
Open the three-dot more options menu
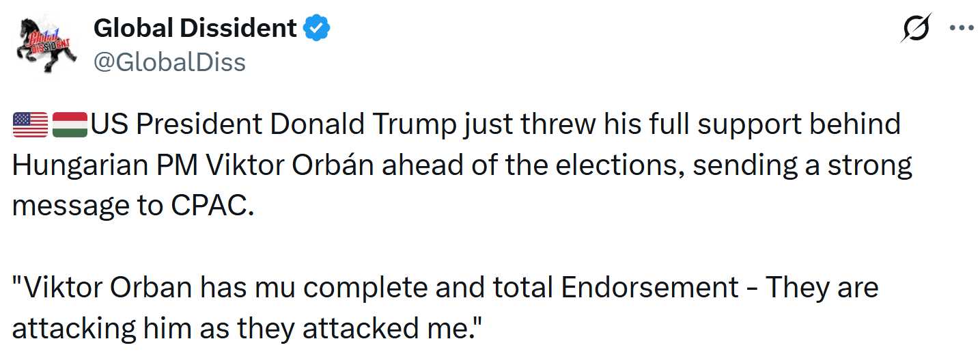tap(961, 29)
